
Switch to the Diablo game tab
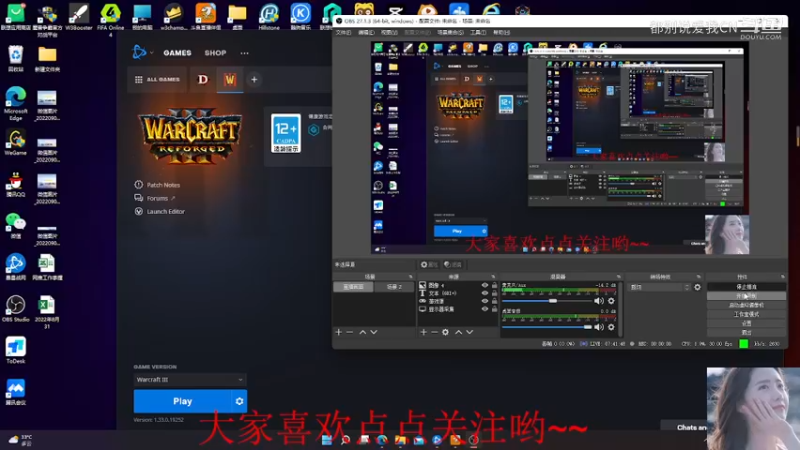pyautogui.click(x=203, y=80)
